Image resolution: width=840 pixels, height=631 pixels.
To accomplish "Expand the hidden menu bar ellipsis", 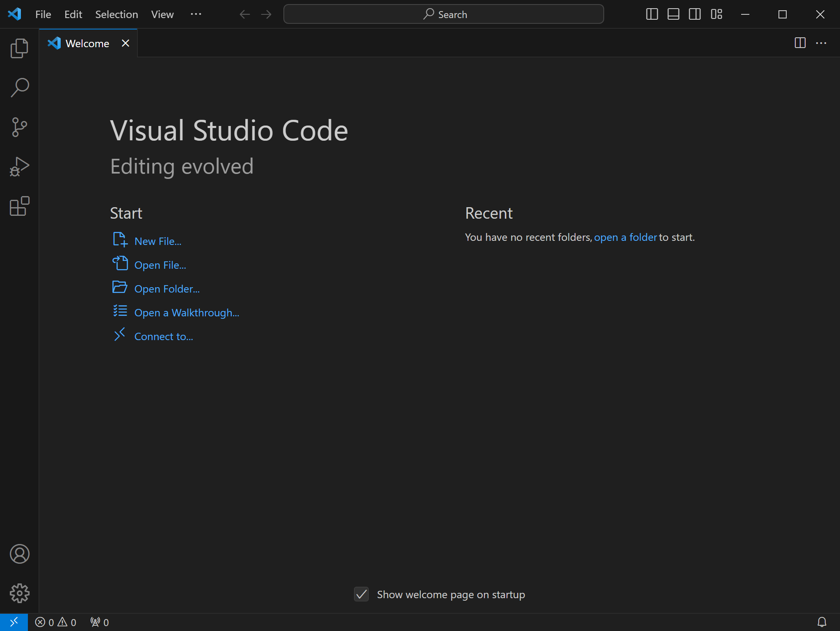I will 196,14.
